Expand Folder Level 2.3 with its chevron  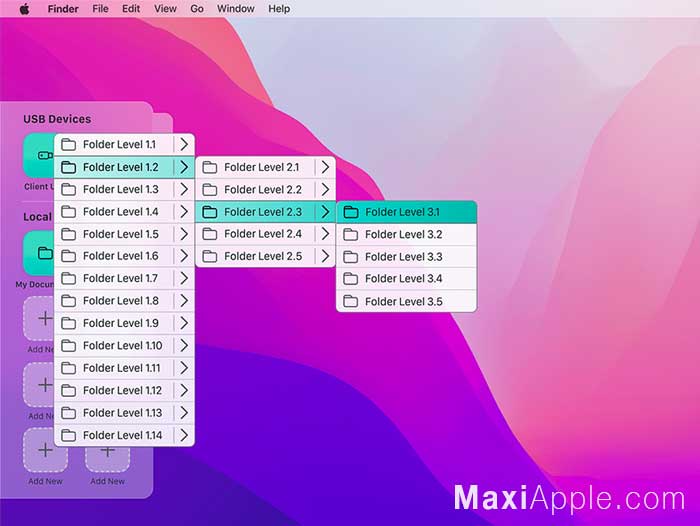click(x=325, y=212)
